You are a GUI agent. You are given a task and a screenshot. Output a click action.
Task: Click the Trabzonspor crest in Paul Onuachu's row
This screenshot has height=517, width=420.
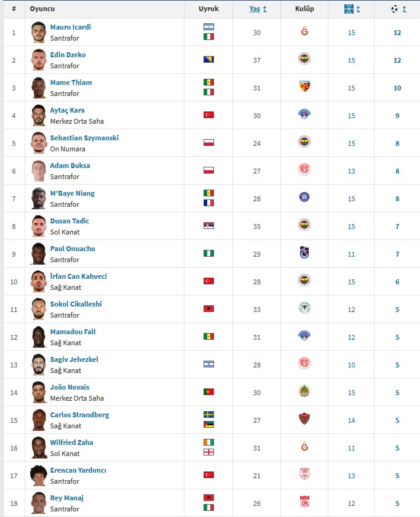304,252
